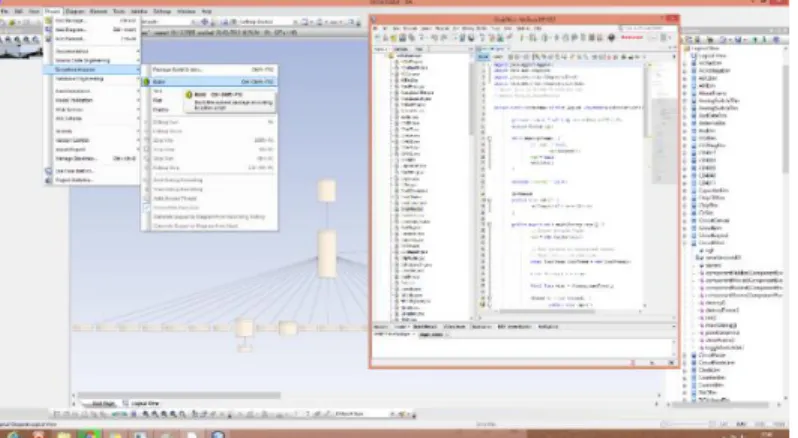Click the Project Browser vertical scrollbar
This screenshot has width=798, height=438.
786,120
